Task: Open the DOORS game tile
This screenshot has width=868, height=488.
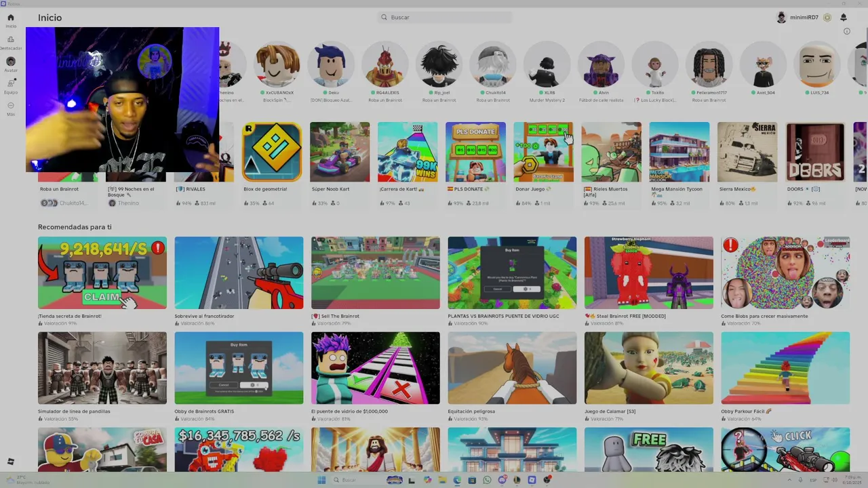Action: point(815,152)
